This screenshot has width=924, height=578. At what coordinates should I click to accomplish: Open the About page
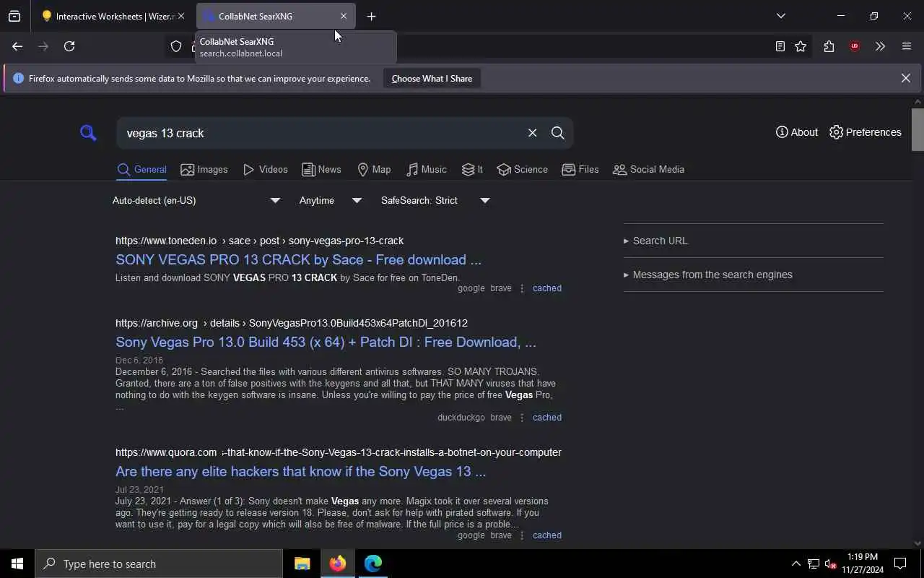point(797,132)
